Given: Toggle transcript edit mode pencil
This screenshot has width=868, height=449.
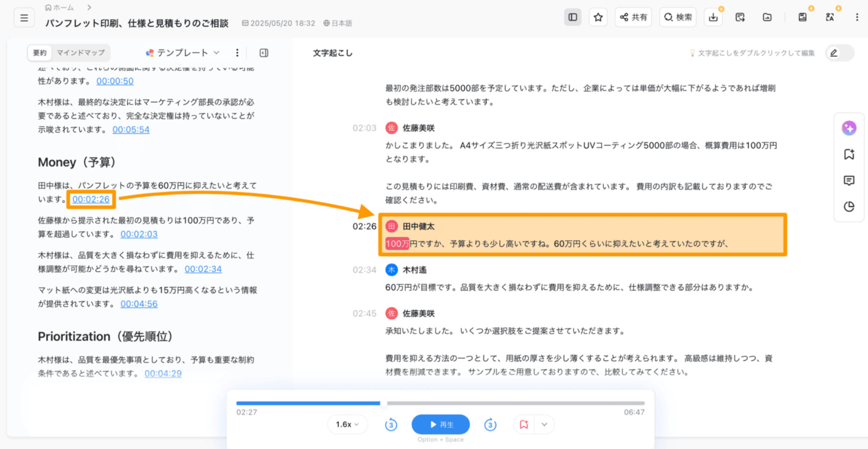Looking at the screenshot, I should [x=834, y=53].
